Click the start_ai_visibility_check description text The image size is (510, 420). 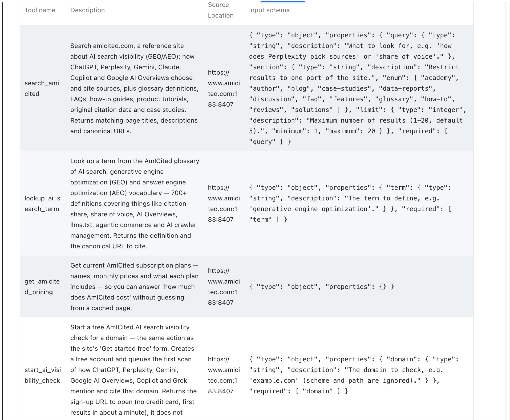point(133,370)
